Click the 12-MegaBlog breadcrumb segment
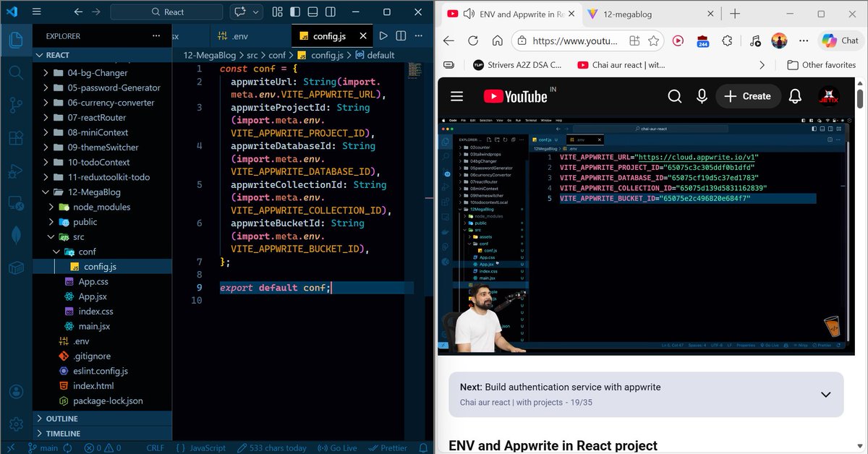 coord(208,55)
